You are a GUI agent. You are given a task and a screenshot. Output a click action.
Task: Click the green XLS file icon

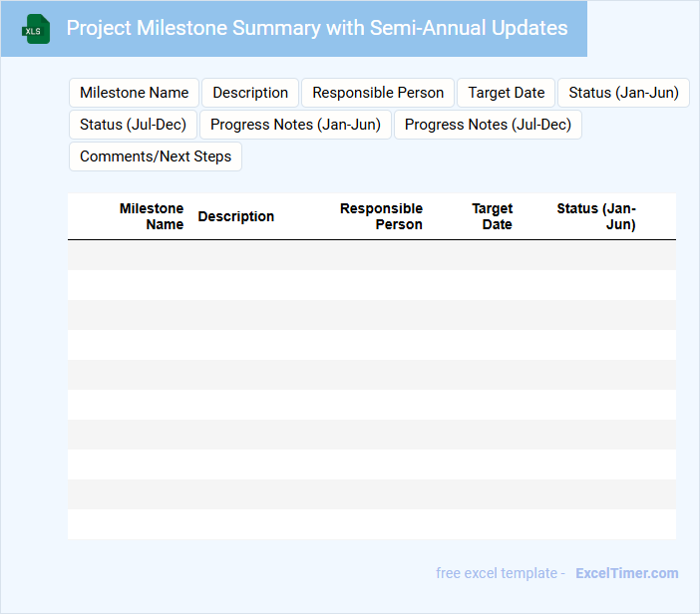(x=36, y=29)
